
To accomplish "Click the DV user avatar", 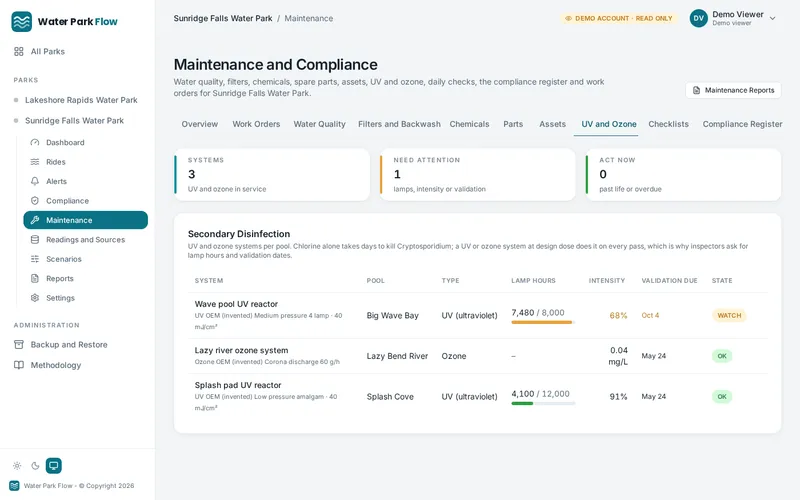I will [698, 18].
